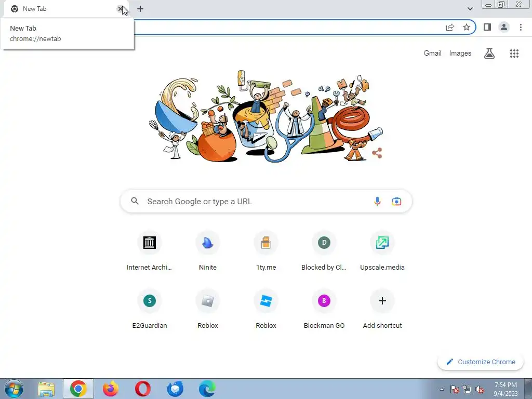532x399 pixels.
Task: Open the Blockman GO shortcut
Action: (x=324, y=310)
